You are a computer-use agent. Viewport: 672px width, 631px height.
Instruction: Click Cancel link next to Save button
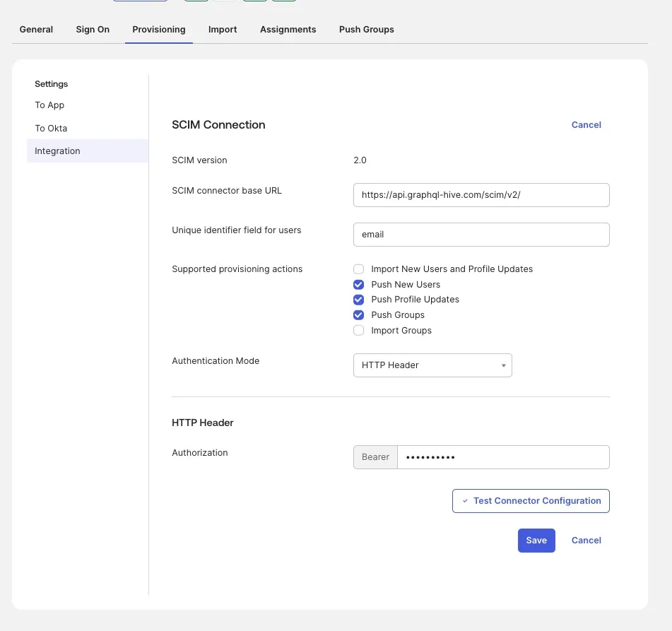click(x=586, y=540)
